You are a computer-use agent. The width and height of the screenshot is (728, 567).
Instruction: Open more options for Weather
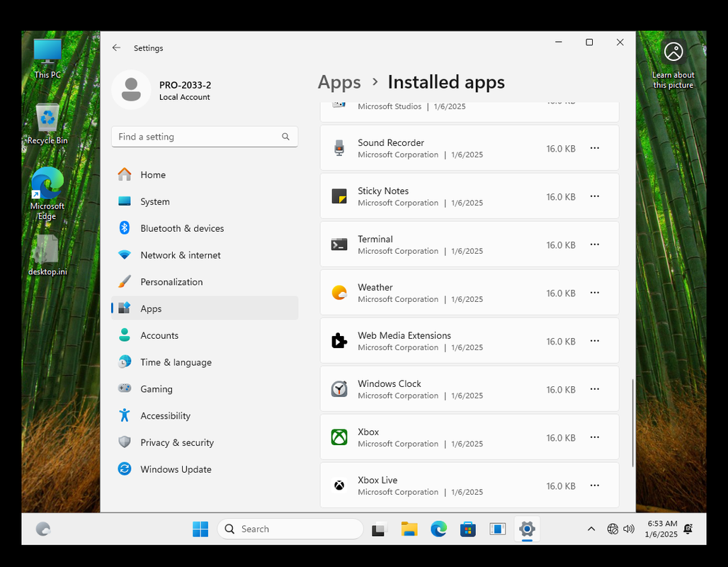595,293
